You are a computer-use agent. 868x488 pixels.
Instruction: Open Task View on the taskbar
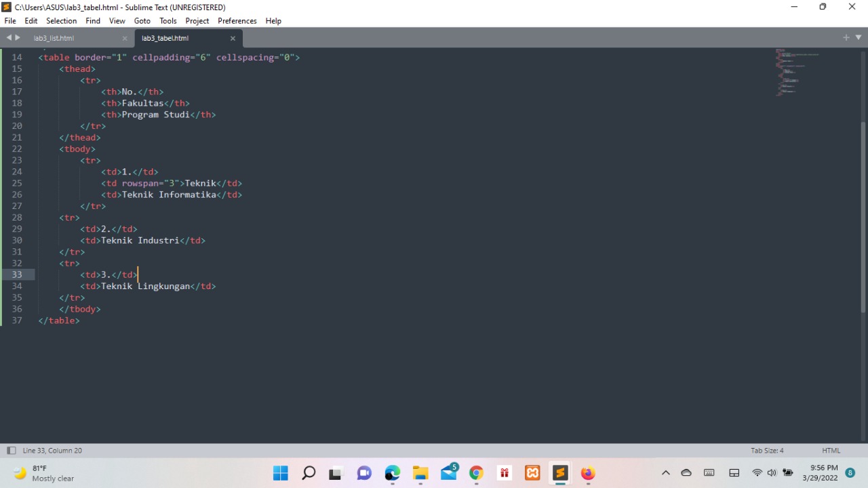coord(336,473)
